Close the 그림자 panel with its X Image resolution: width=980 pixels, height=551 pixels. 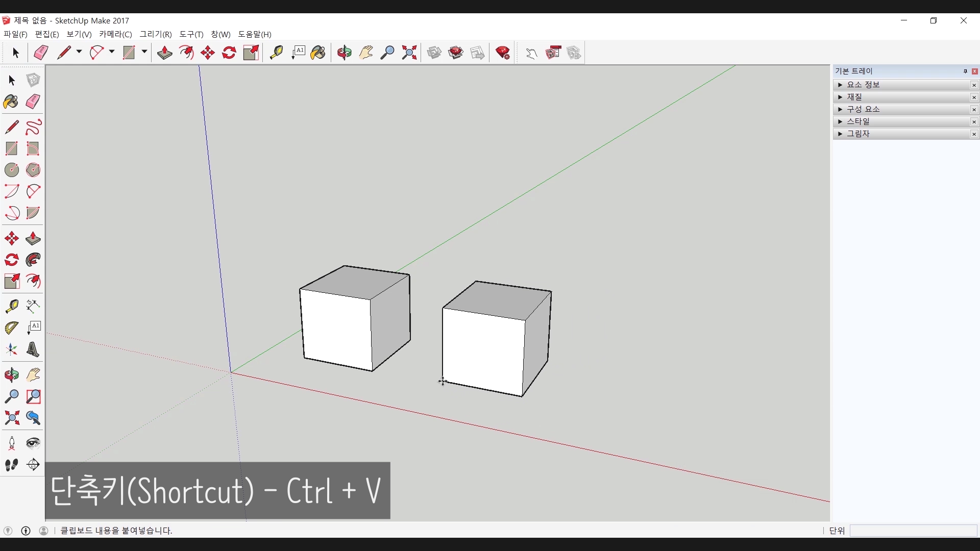pyautogui.click(x=974, y=134)
